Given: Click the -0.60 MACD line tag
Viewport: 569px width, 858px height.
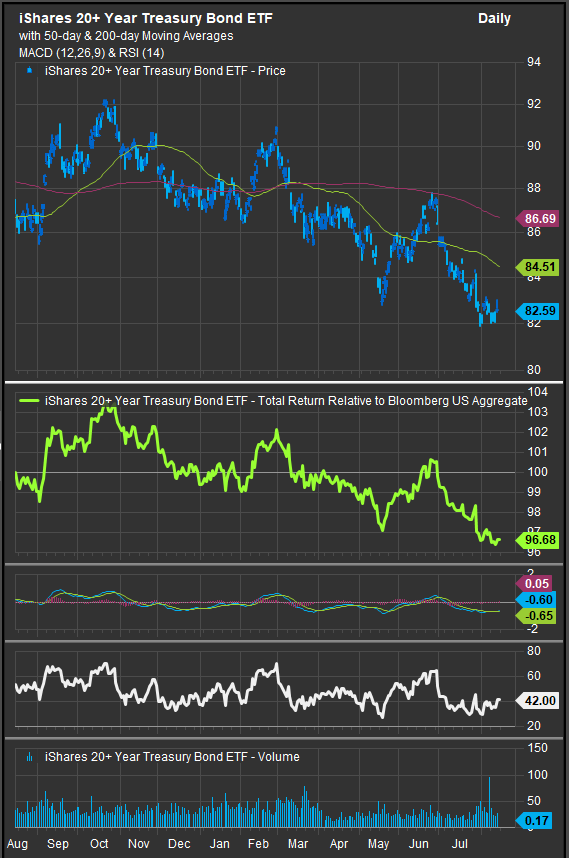Looking at the screenshot, I should pos(536,600).
